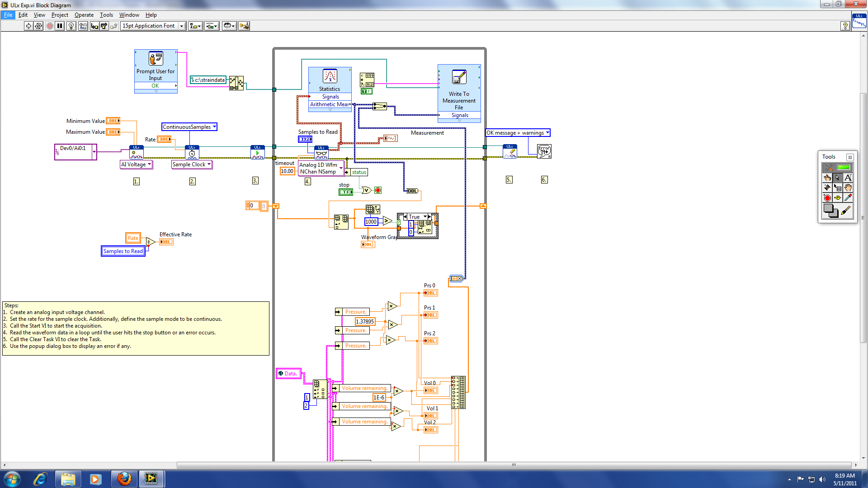Click the vertical scrollbar thumb
868x488 pixels.
tap(863, 218)
